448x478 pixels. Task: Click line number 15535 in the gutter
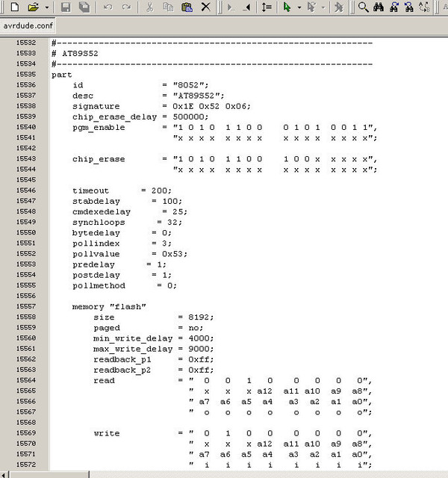tap(26, 74)
